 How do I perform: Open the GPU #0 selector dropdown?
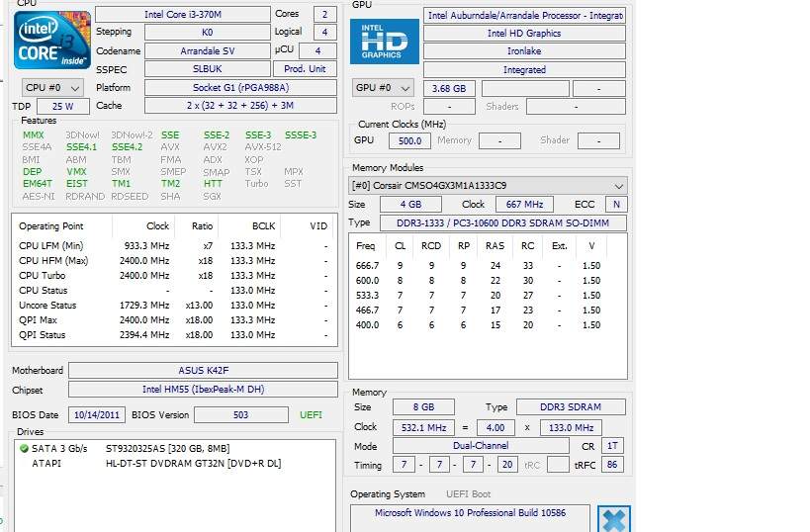[382, 88]
